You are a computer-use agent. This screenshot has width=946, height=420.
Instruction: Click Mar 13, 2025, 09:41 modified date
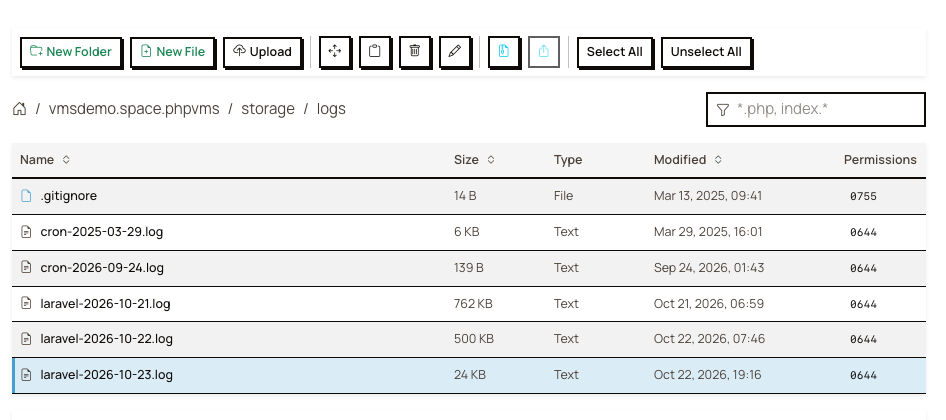click(708, 196)
